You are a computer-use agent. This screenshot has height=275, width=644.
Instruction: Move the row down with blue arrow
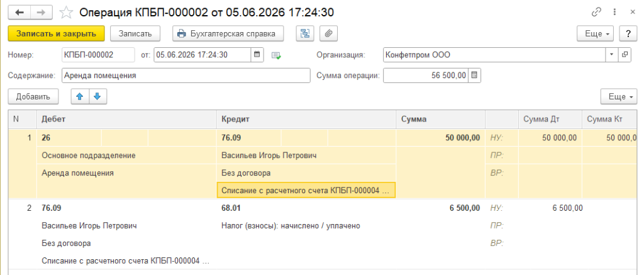(x=97, y=97)
